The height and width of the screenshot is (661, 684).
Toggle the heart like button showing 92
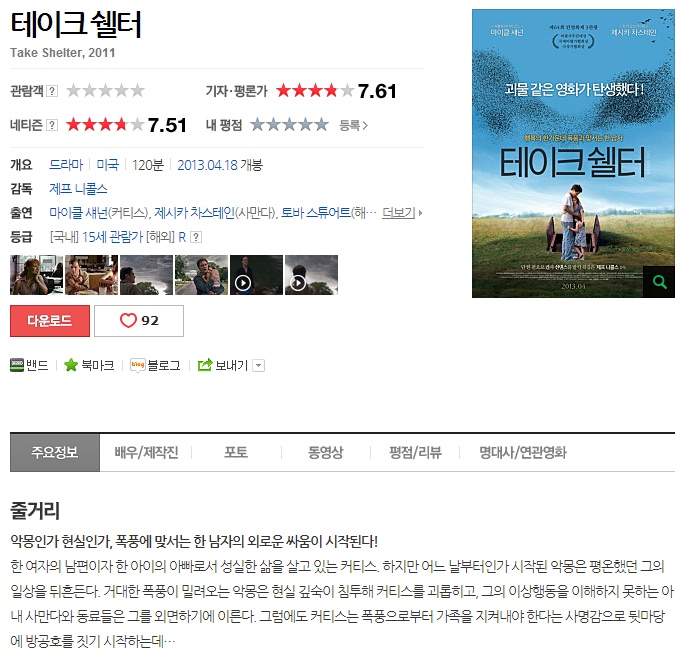[x=139, y=321]
